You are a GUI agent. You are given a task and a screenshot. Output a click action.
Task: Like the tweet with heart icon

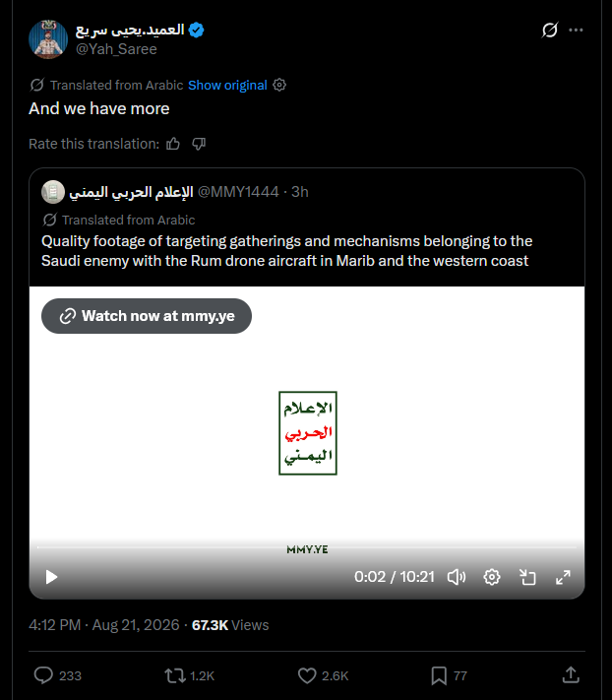(307, 675)
